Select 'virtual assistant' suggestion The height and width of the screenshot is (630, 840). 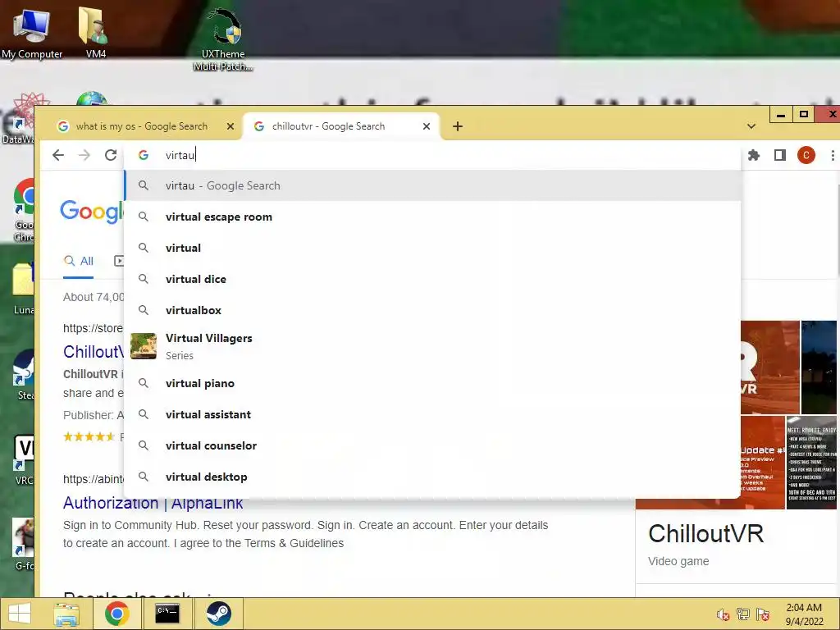[433, 414]
